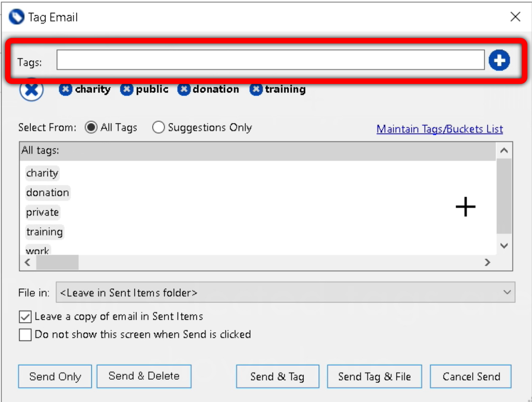The height and width of the screenshot is (402, 532).
Task: Remove the charity tag
Action: [66, 89]
